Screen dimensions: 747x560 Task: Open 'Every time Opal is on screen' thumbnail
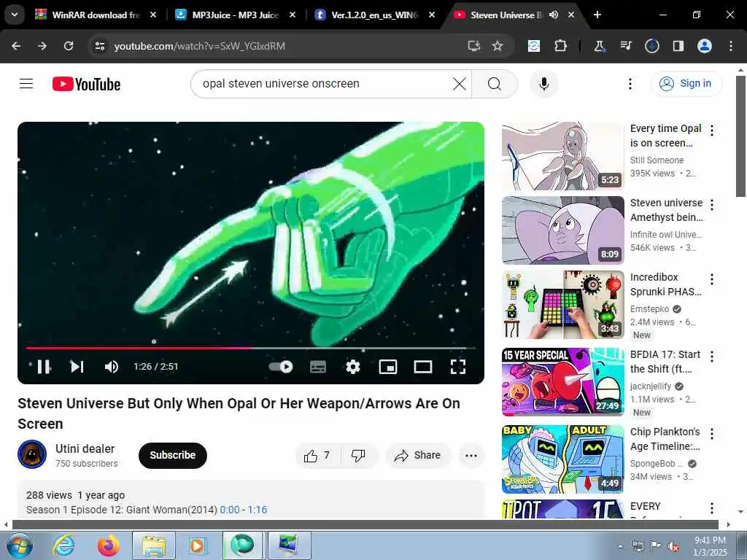(562, 156)
